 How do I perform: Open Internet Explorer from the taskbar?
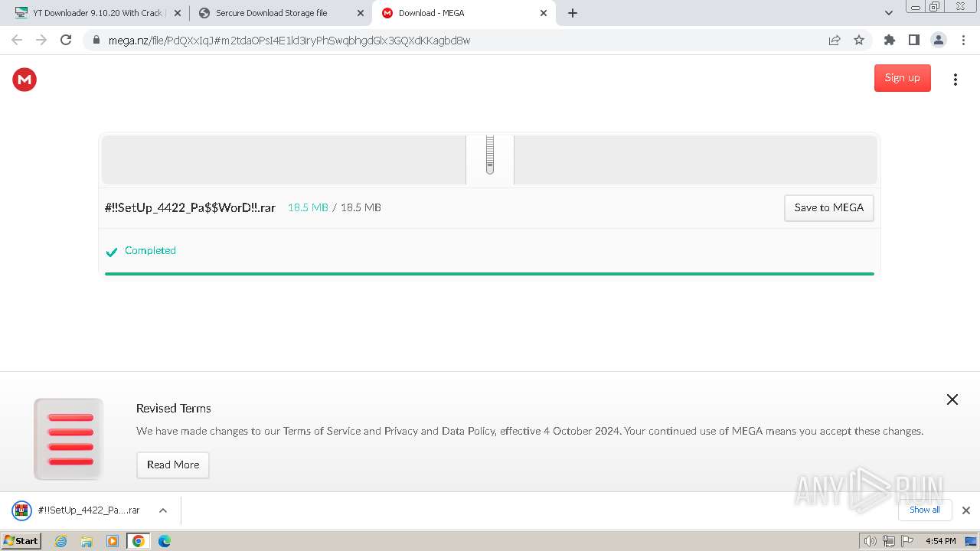[61, 541]
